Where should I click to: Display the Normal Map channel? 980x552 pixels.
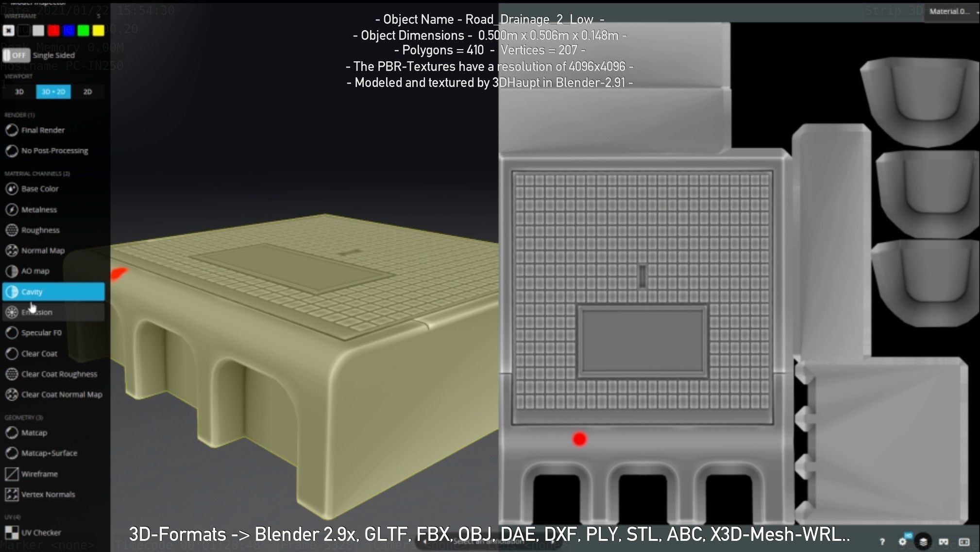pos(43,251)
